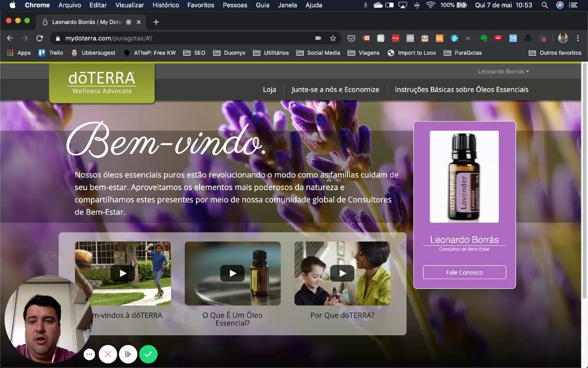Finish recording with green checkmark
The width and height of the screenshot is (588, 368).
tap(149, 354)
